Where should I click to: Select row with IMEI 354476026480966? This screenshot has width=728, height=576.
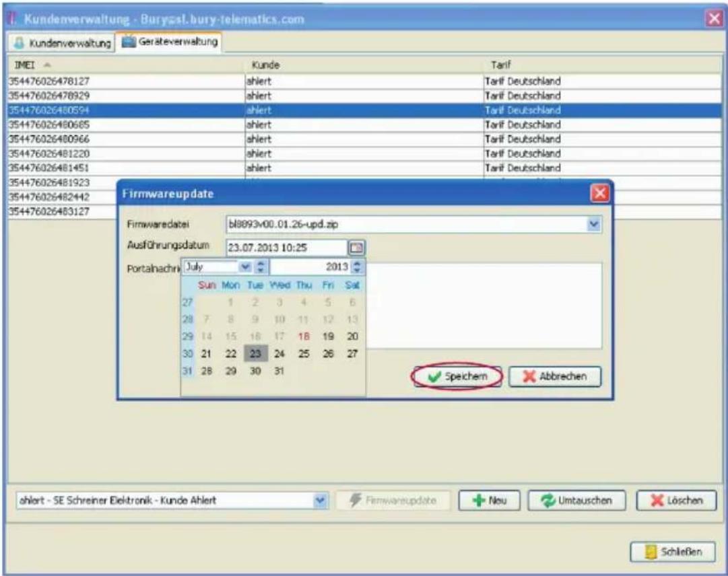[364, 139]
